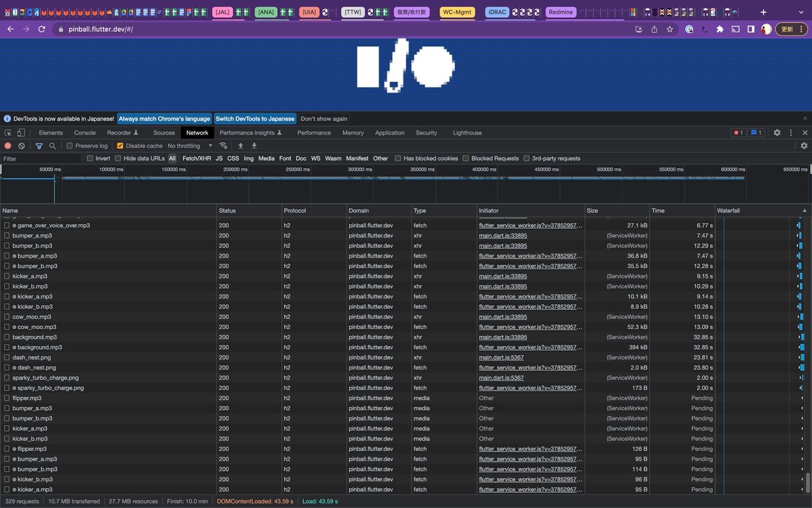Image resolution: width=812 pixels, height=508 pixels.
Task: Expand the Waterfall column sort arrow
Action: click(804, 210)
